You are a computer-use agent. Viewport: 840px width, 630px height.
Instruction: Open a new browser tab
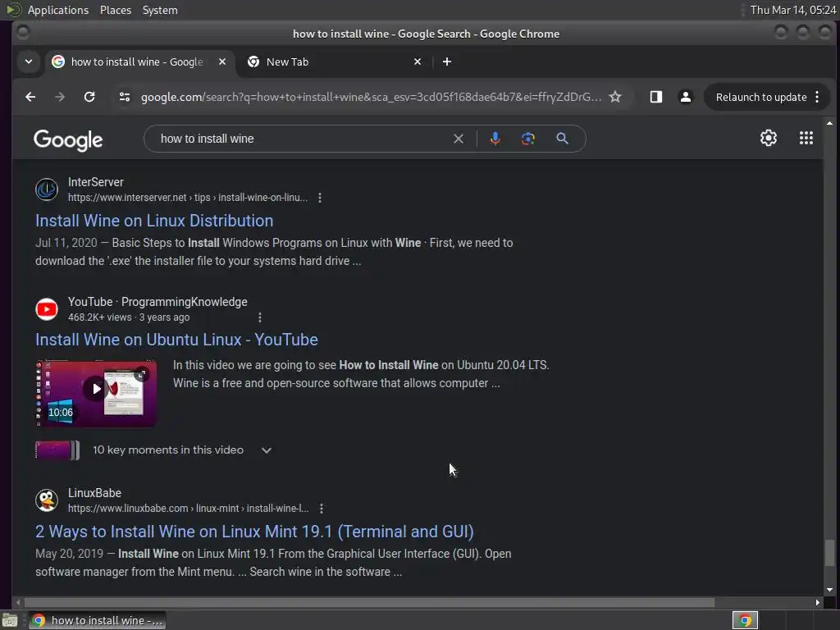[447, 62]
